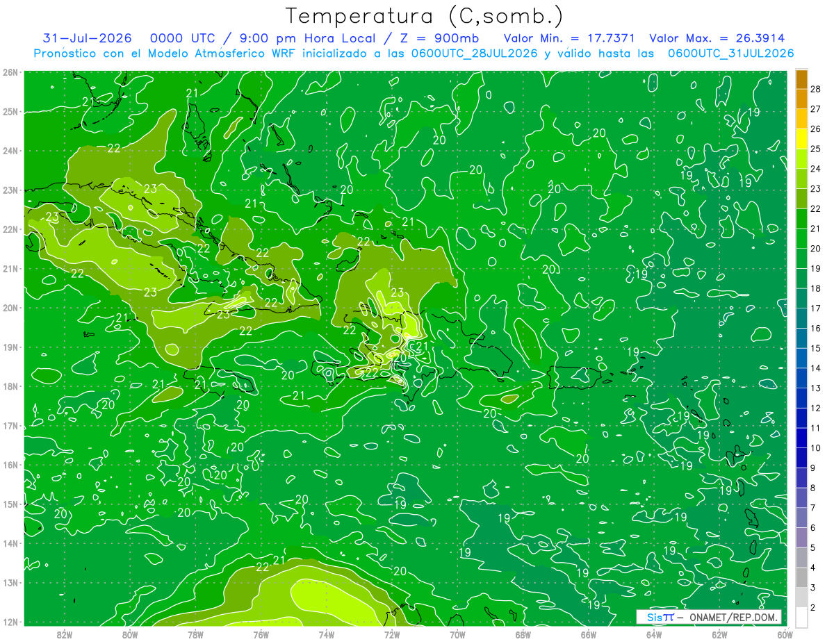834x644 pixels.
Task: Select valid-until time '0600UTC_31JUL2026'
Action: click(x=730, y=53)
